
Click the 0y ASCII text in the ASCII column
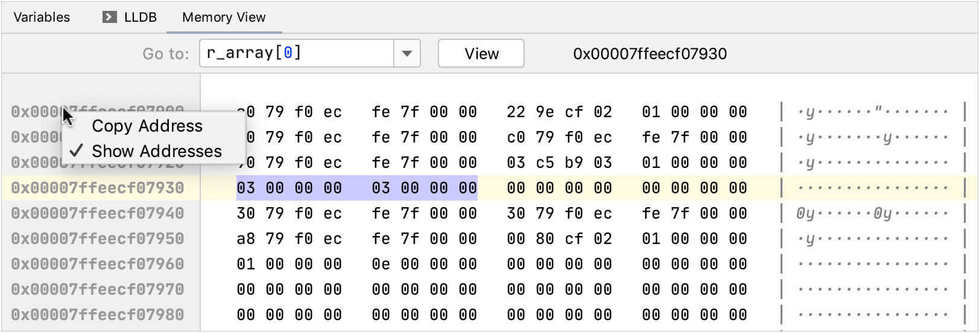[x=806, y=213]
